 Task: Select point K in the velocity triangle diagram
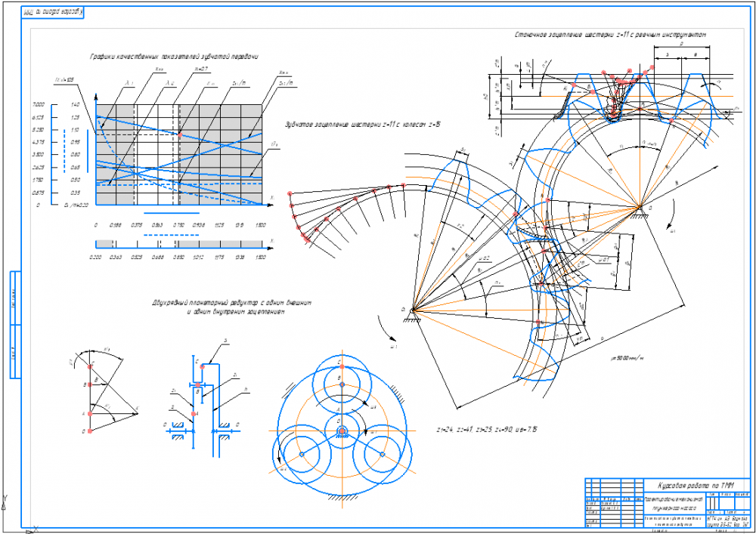pyautogui.click(x=138, y=410)
